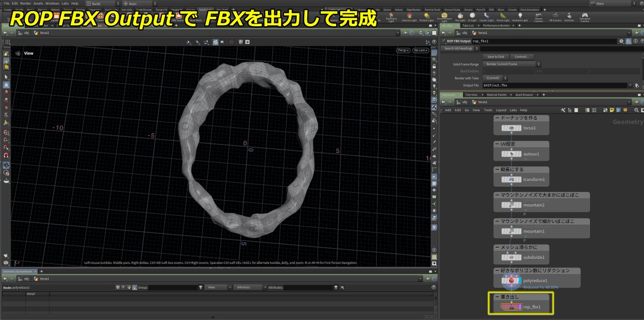Open the Windows menu

point(52,3)
